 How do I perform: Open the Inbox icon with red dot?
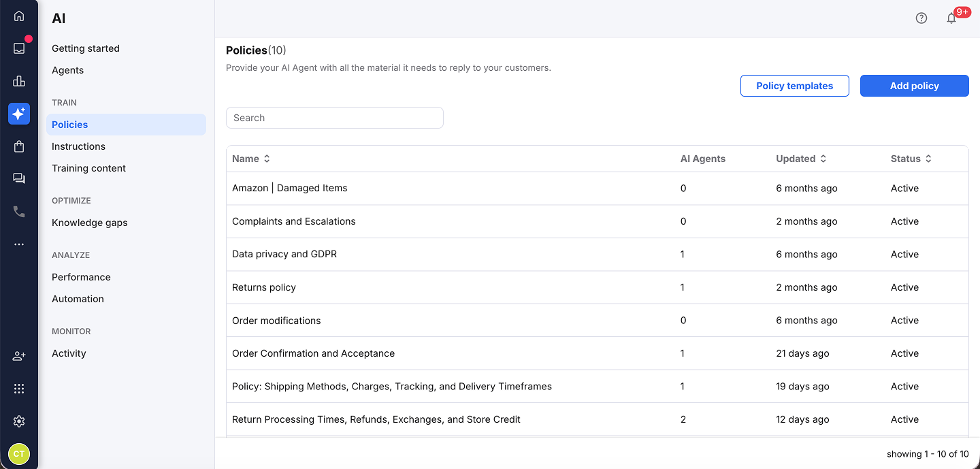[19, 48]
